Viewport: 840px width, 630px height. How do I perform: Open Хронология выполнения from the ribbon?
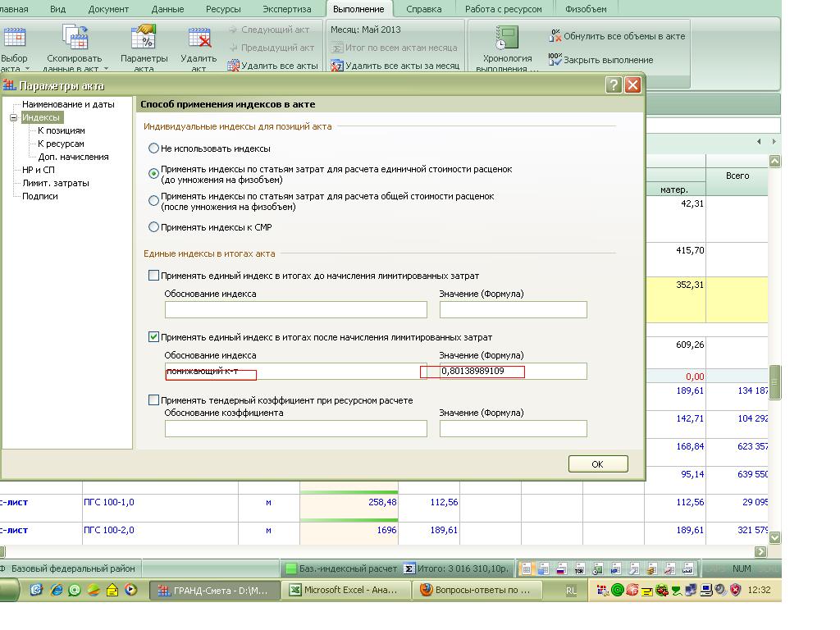[x=507, y=39]
